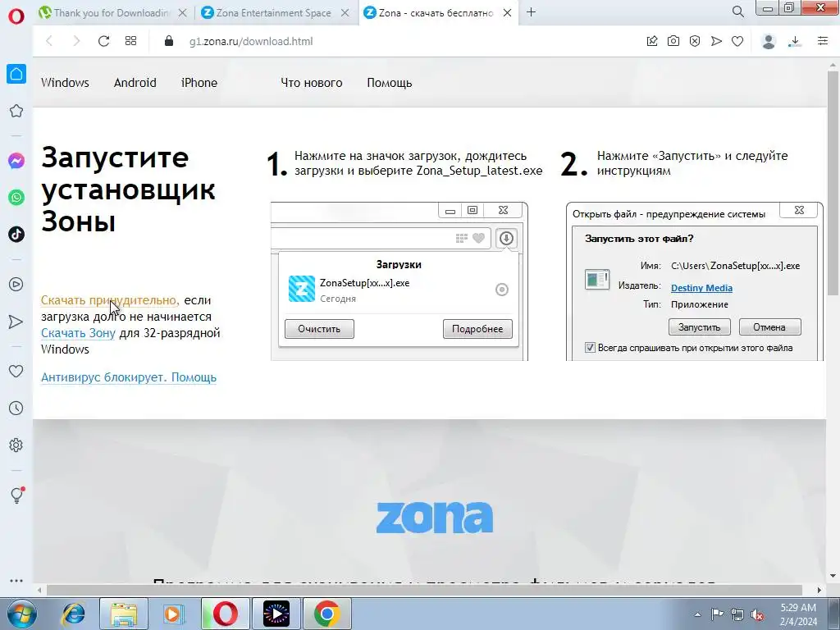Image resolution: width=840 pixels, height=630 pixels.
Task: Open Помощь menu item
Action: (x=390, y=83)
